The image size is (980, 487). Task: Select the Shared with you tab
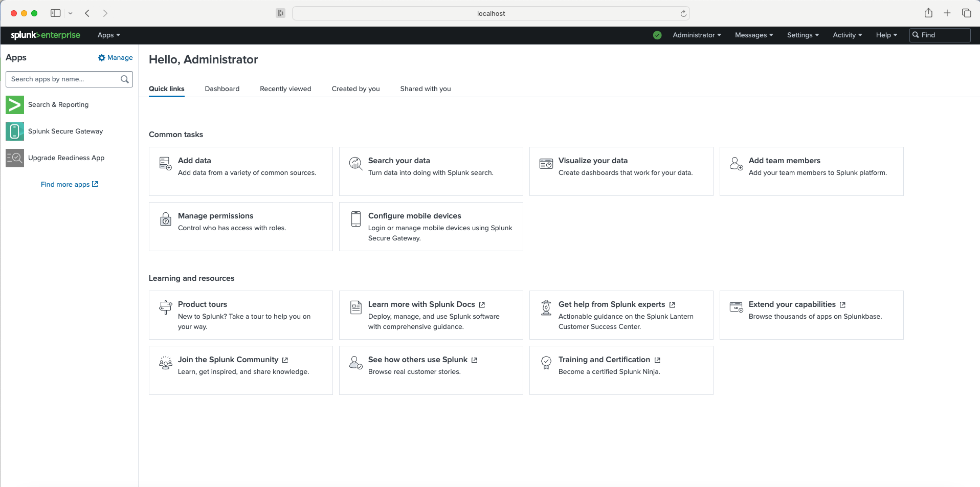coord(426,89)
